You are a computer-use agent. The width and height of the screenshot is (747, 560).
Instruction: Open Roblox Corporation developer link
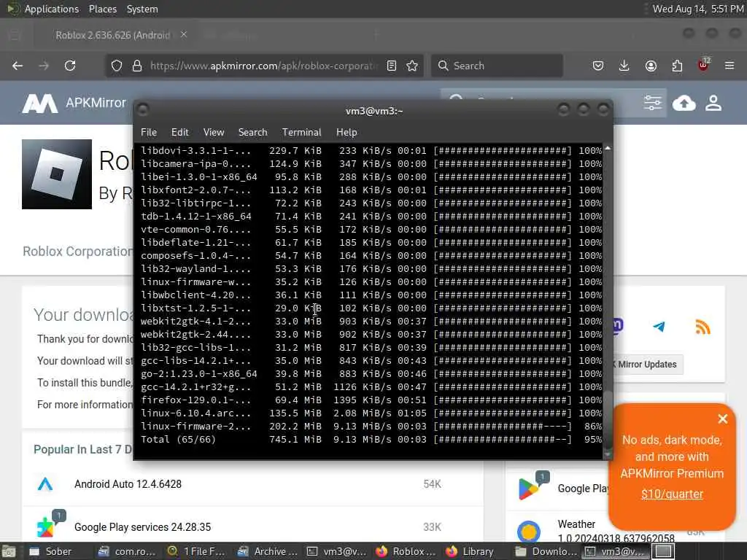[78, 251]
